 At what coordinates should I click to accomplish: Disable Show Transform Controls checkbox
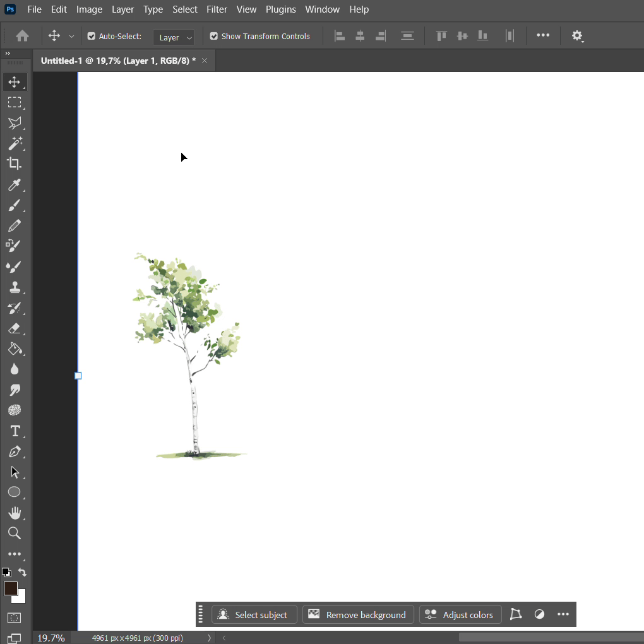click(214, 37)
